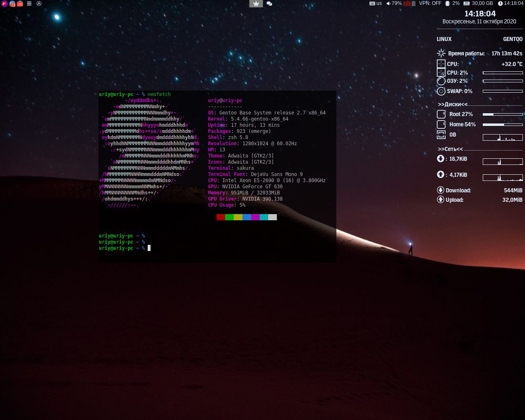Viewport: 525px width, 420px height.
Task: Click the Download total arrow icon
Action: click(441, 190)
